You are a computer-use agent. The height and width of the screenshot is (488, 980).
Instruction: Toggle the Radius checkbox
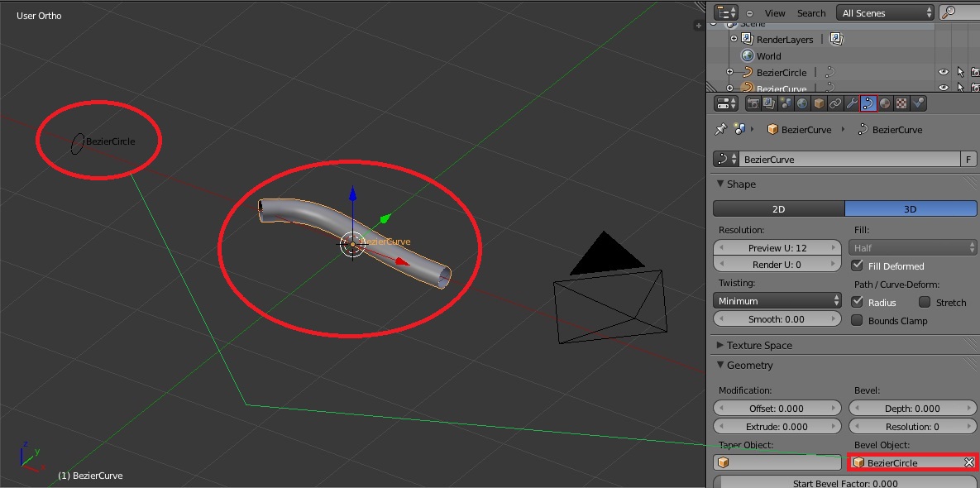(x=858, y=302)
